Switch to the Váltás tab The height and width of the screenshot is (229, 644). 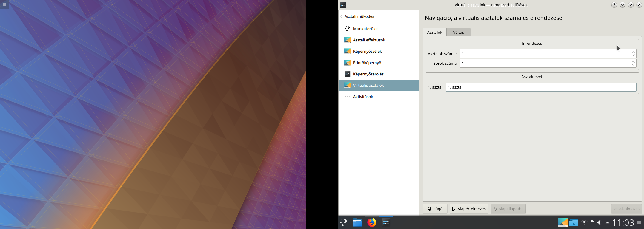coord(458,32)
